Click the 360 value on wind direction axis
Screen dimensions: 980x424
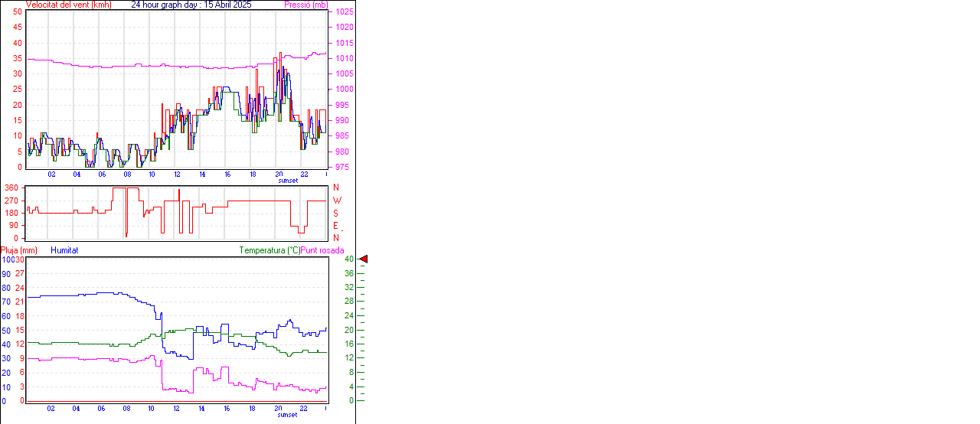click(11, 188)
